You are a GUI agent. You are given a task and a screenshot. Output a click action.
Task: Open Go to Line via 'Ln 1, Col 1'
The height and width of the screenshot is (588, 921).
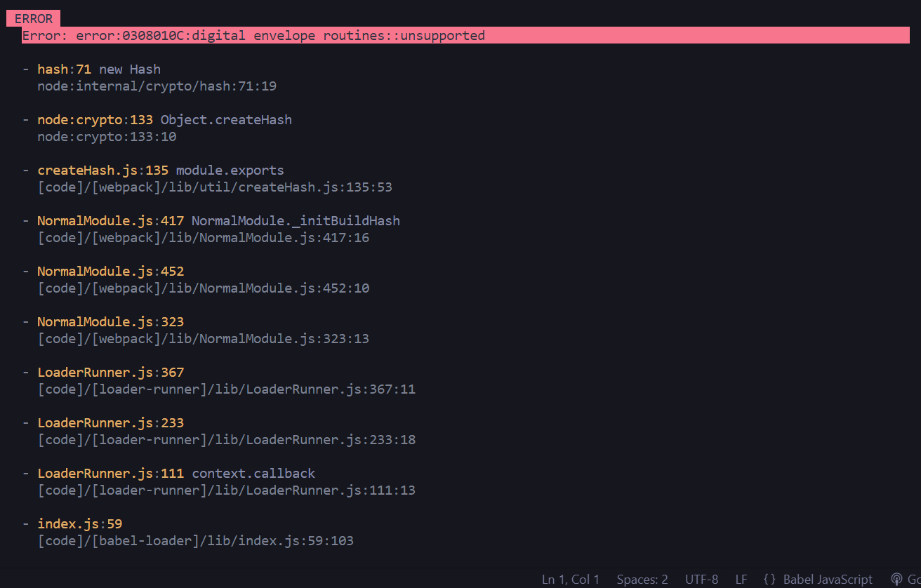coord(570,579)
